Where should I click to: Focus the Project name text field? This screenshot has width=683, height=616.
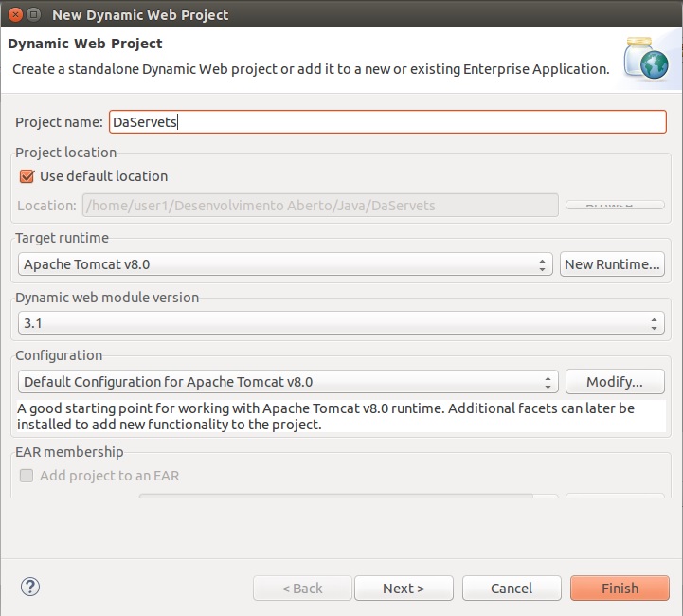pyautogui.click(x=387, y=122)
